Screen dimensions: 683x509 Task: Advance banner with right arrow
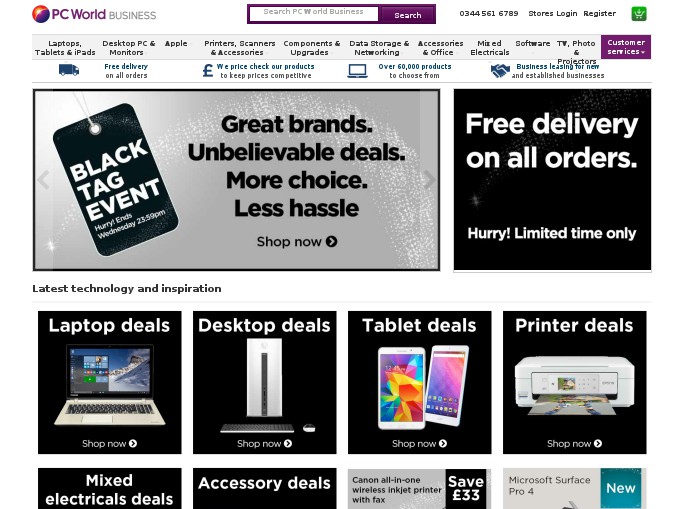[429, 179]
